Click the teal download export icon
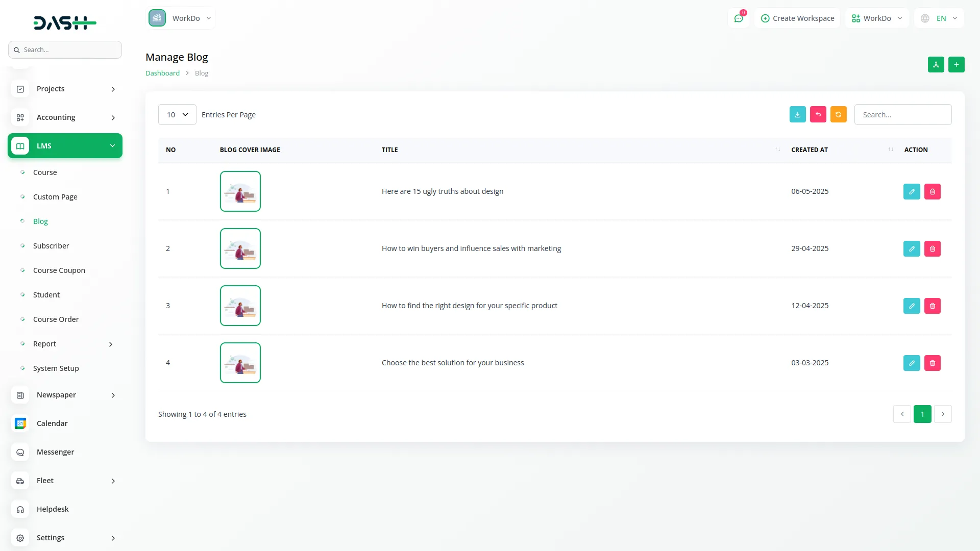This screenshot has width=980, height=551. [x=797, y=115]
